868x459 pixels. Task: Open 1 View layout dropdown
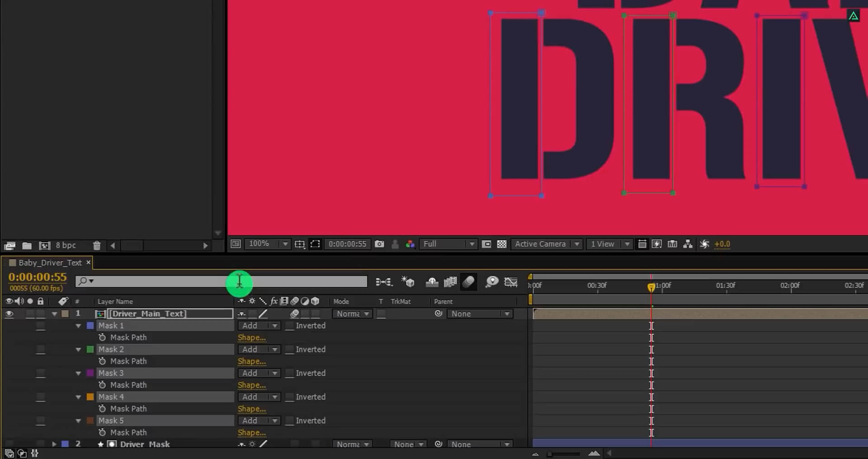coord(609,244)
